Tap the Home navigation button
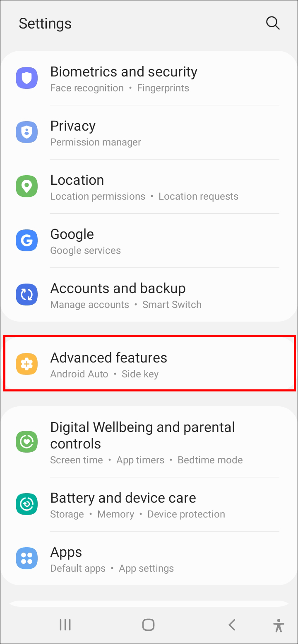Screen dimensions: 298x644 pos(148,625)
